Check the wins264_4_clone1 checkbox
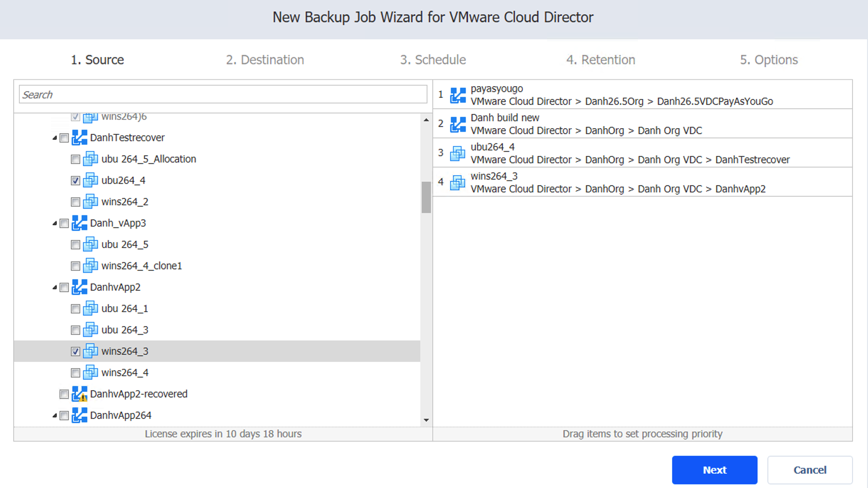Screen dimensions: 868x488 [x=75, y=266]
